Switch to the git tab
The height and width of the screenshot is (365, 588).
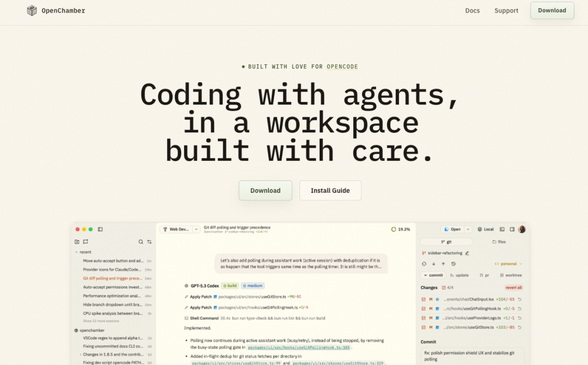(x=446, y=242)
